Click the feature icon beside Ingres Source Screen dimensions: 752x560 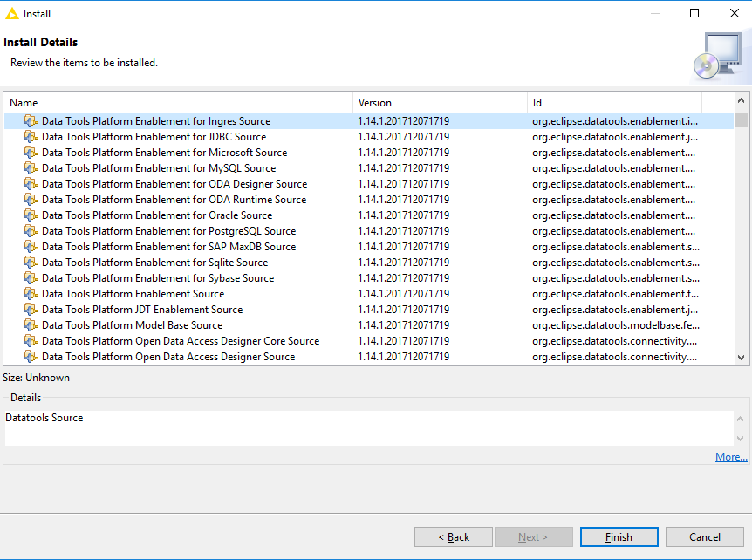[31, 121]
